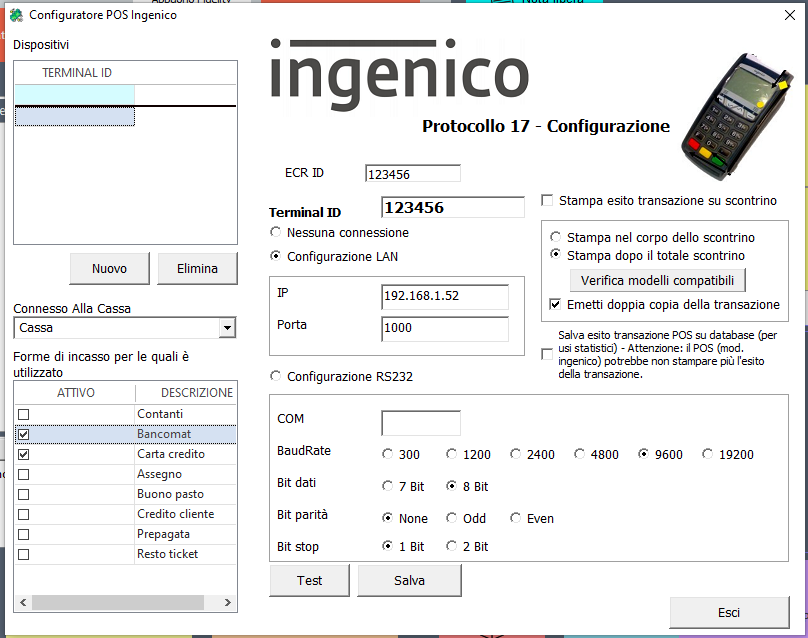This screenshot has width=808, height=638.
Task: Tick the Assegno checkbox
Action: click(24, 475)
